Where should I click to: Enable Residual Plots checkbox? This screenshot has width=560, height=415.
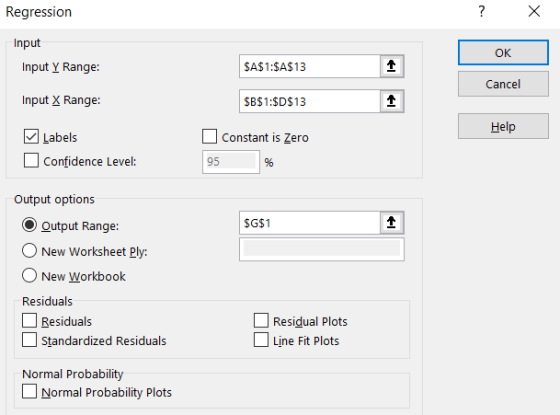click(x=261, y=321)
